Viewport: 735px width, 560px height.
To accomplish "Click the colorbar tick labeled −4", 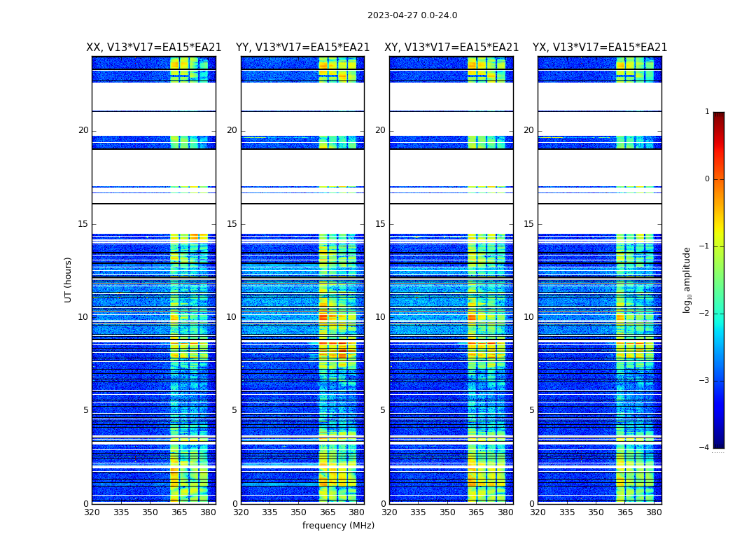I will click(x=704, y=448).
